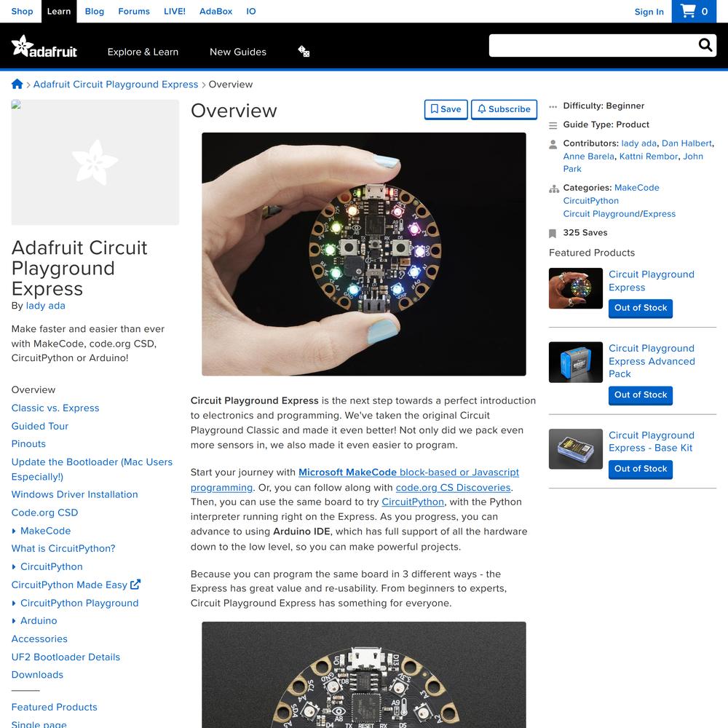Screen dimensions: 728x728
Task: Open Microsoft MakeCode programming link in article
Action: tap(355, 480)
